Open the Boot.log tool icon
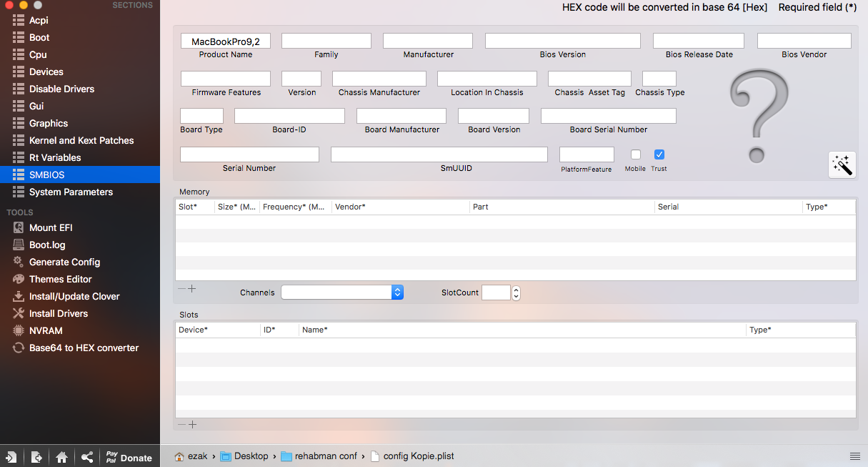 coord(19,245)
